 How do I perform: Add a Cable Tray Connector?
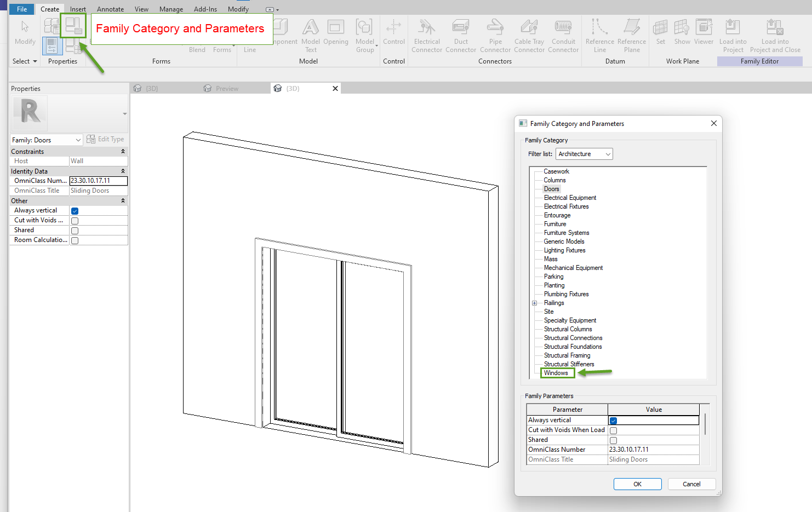coord(529,36)
